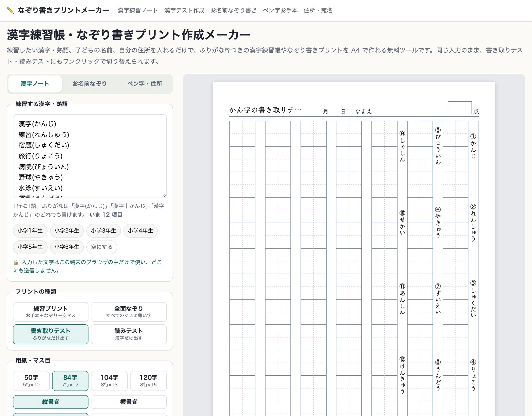Open ペン字お手本 nav link
Image resolution: width=532 pixels, height=416 pixels.
click(x=280, y=10)
